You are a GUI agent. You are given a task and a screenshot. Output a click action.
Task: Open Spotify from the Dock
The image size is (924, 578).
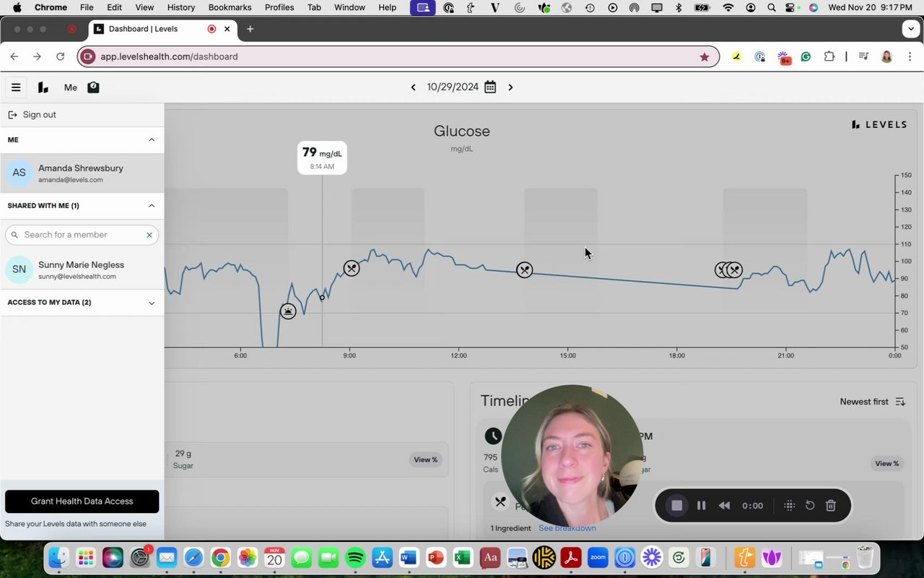(x=355, y=558)
